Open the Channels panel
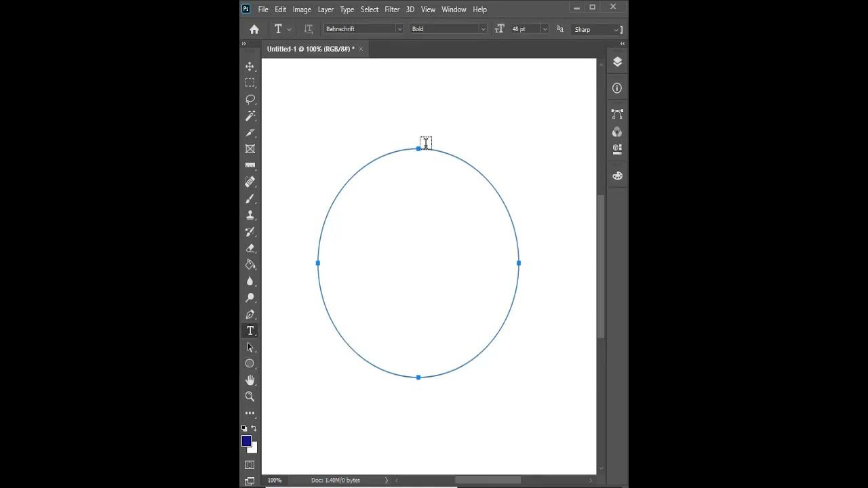 point(617,132)
